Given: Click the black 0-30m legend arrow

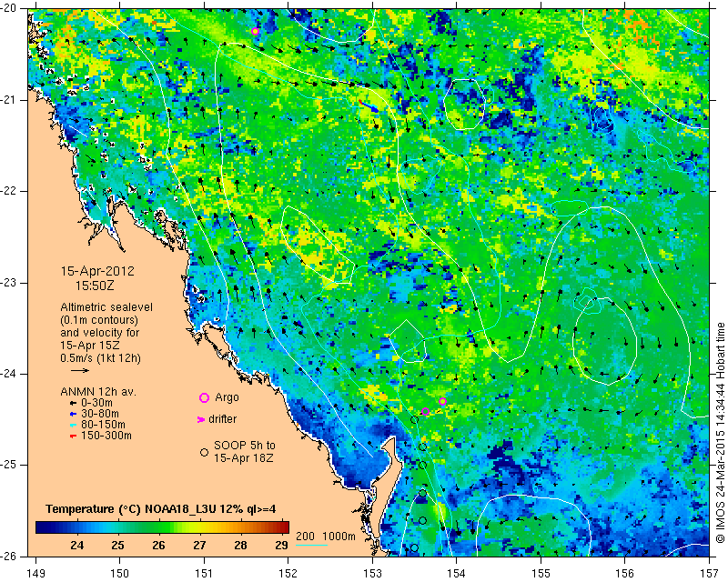Looking at the screenshot, I should tap(73, 404).
